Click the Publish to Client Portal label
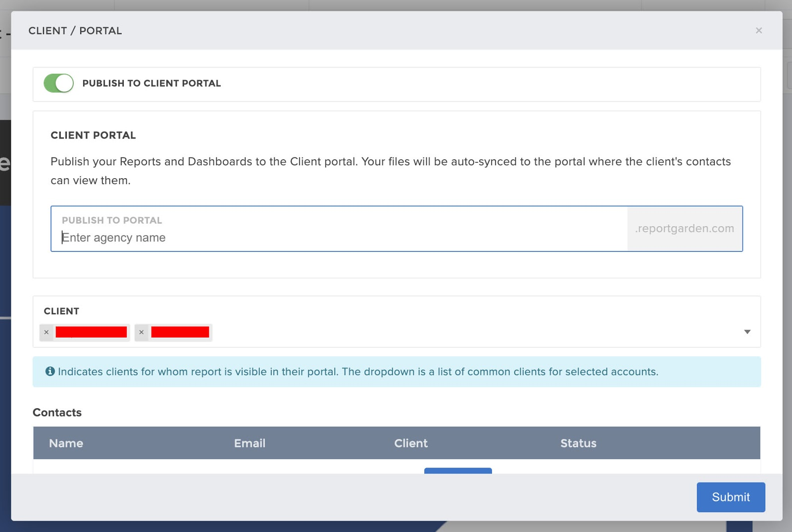 point(151,83)
